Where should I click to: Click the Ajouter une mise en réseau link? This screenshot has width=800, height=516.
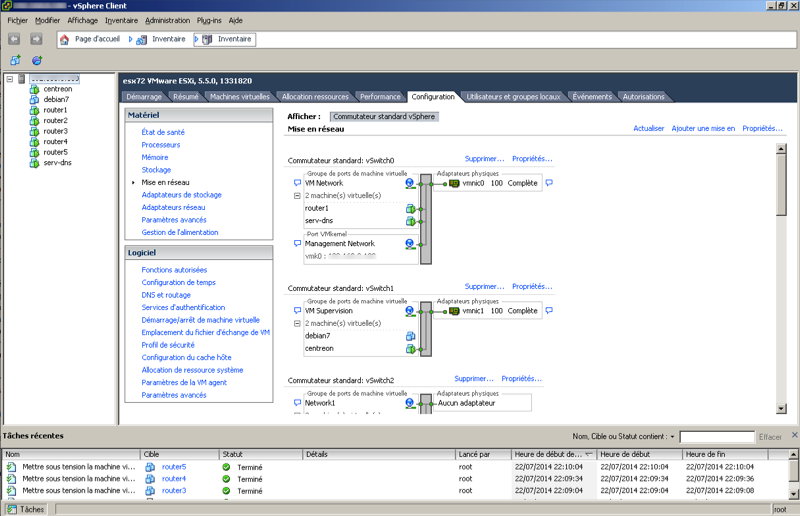703,129
